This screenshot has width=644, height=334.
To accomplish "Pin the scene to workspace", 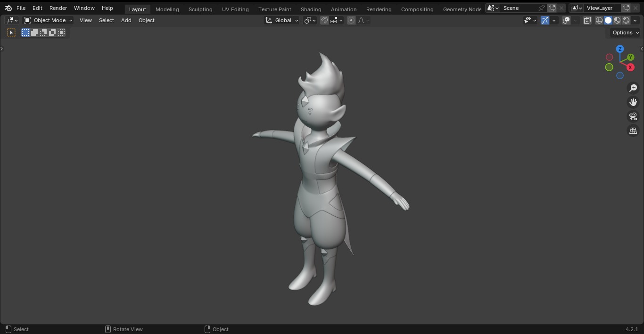I will click(542, 8).
